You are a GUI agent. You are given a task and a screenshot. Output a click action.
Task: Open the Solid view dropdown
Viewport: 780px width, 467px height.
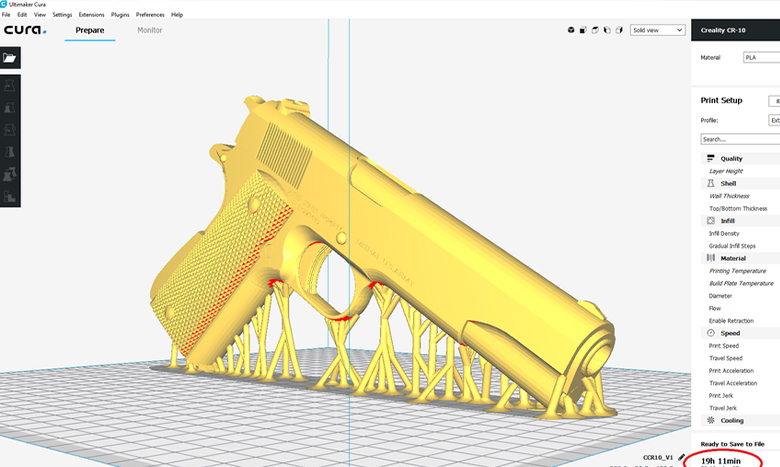click(658, 30)
